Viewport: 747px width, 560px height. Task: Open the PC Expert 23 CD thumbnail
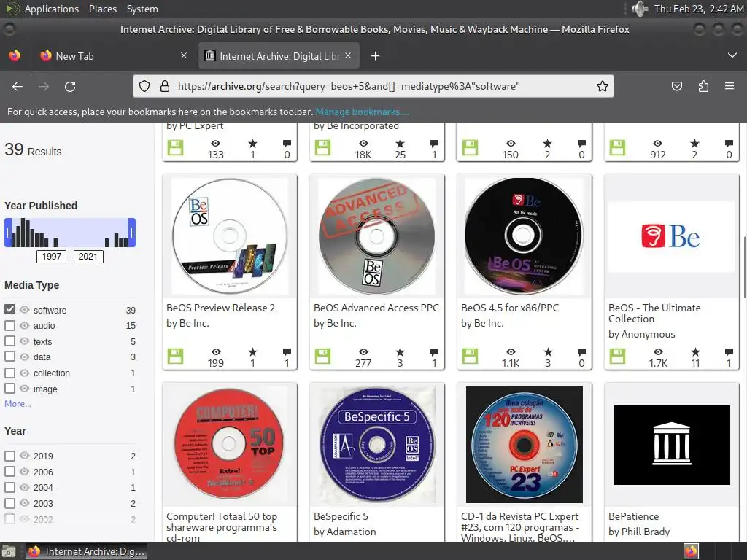tap(524, 444)
